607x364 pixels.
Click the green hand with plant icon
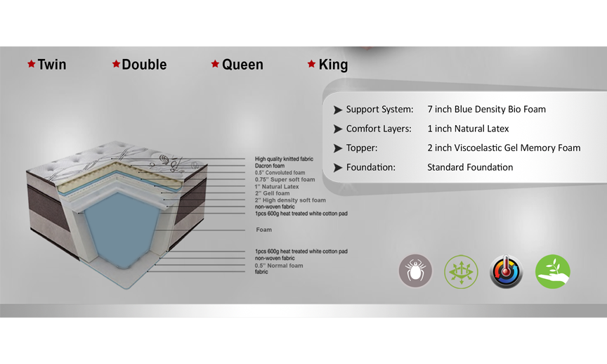point(552,271)
